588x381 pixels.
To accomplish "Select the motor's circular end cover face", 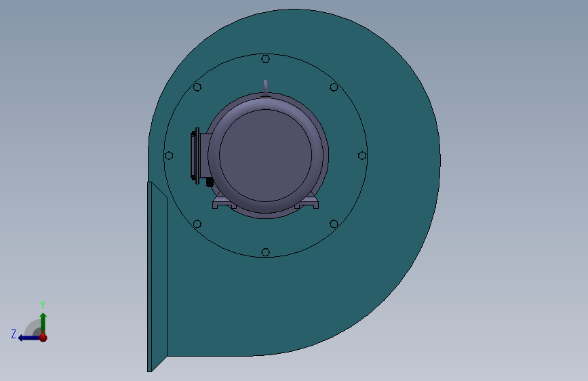I will pos(265,155).
